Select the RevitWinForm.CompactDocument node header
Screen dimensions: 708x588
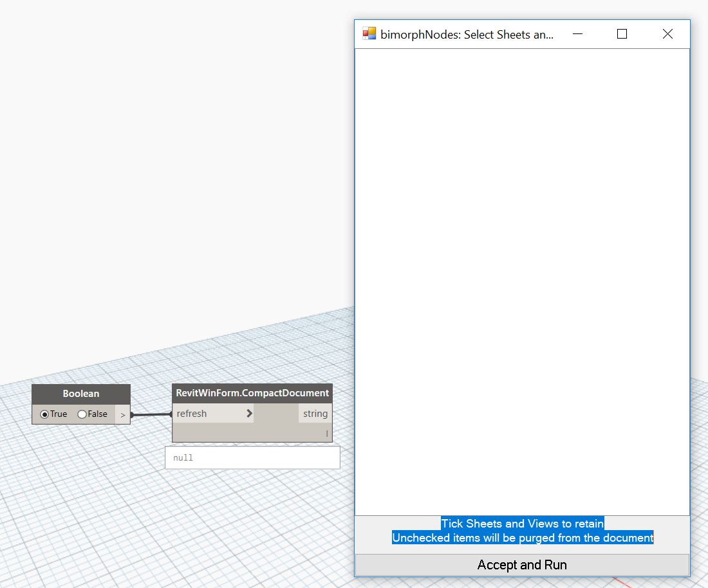[252, 393]
